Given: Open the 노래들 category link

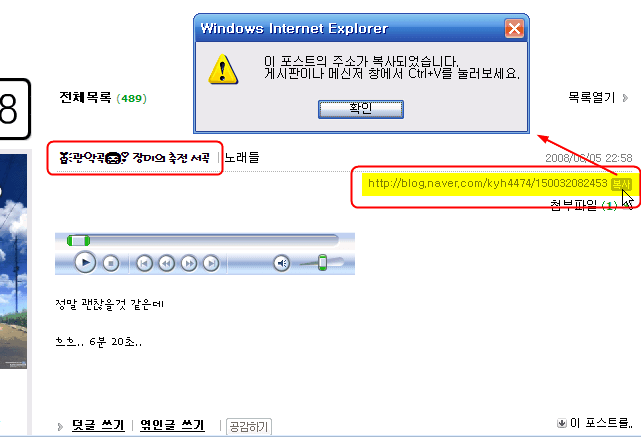Looking at the screenshot, I should [242, 157].
